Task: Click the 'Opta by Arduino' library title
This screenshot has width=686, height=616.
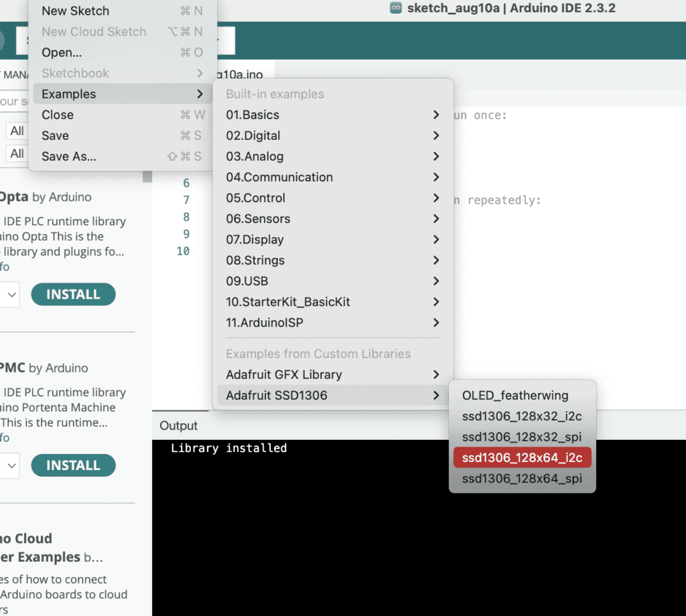Action: [x=45, y=197]
